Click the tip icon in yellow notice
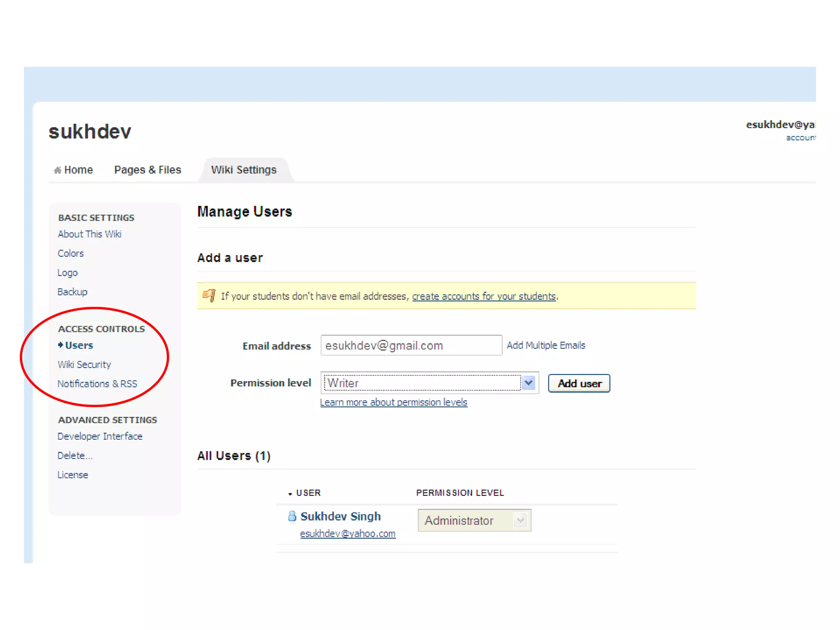This screenshot has height=630, width=840. pyautogui.click(x=209, y=295)
